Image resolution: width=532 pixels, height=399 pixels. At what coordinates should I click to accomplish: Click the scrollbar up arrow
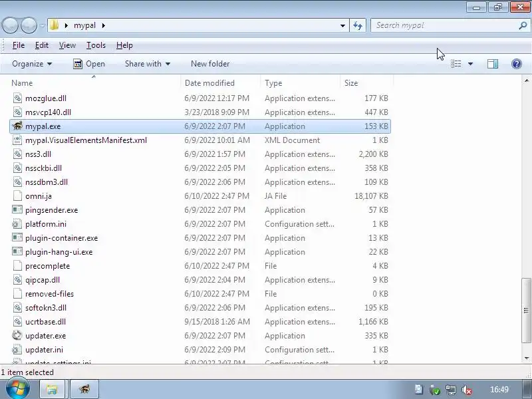(526, 80)
